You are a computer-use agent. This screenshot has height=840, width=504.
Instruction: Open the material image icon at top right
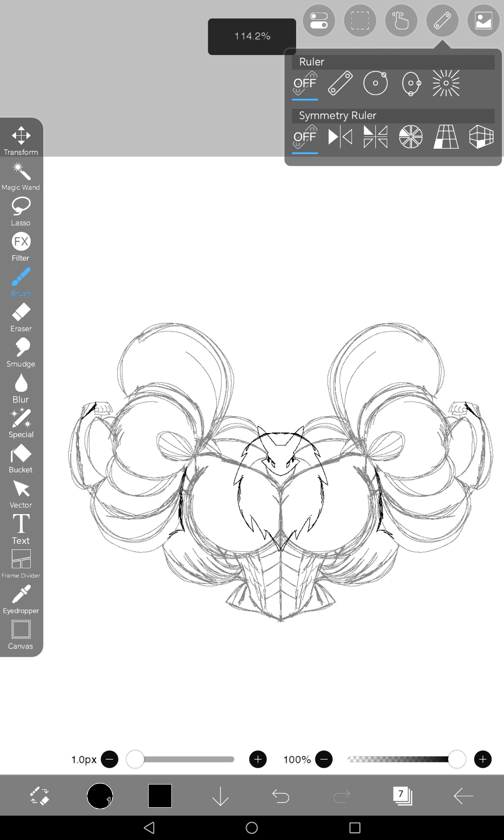(483, 21)
